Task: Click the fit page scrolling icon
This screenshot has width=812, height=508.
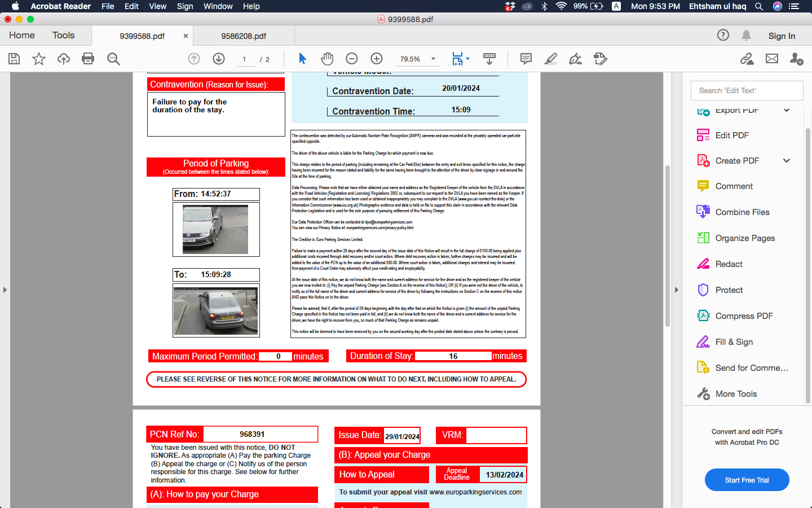Action: pyautogui.click(x=457, y=59)
